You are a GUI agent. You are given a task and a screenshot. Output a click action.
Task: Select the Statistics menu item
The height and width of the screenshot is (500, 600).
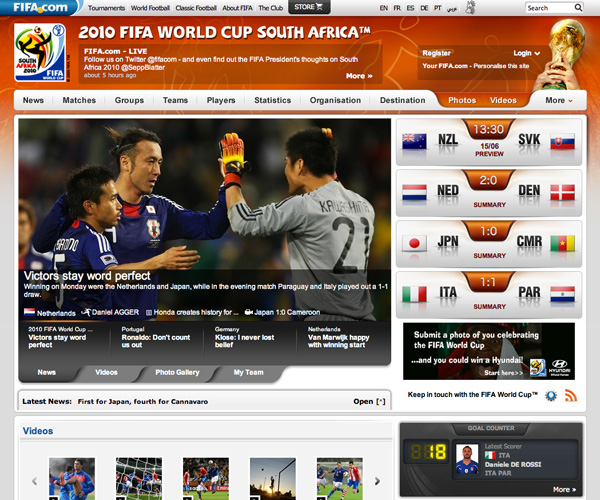pyautogui.click(x=272, y=100)
